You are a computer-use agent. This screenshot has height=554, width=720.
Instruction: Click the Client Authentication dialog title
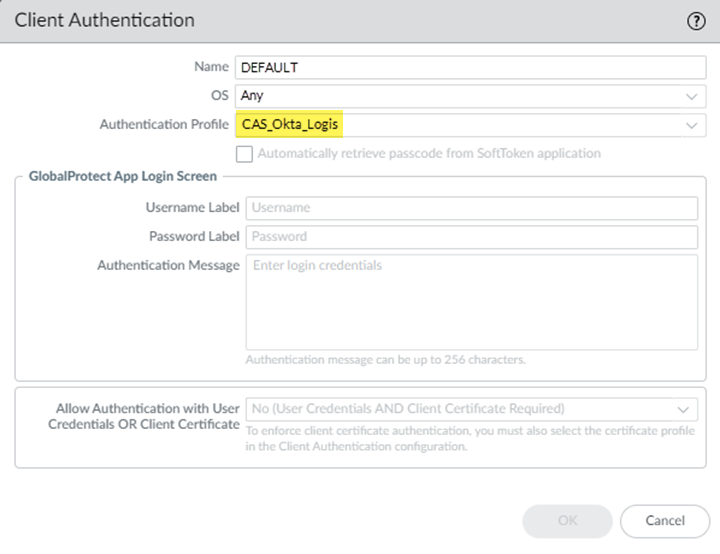click(x=105, y=21)
